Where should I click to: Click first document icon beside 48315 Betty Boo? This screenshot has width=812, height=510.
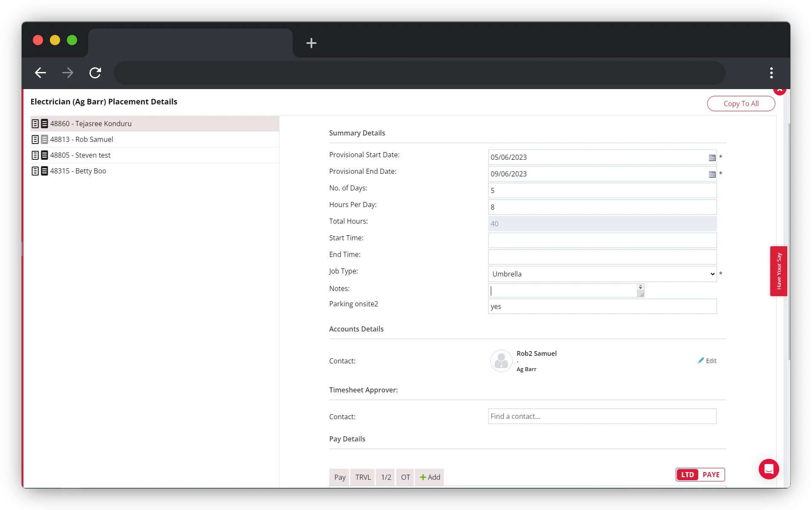(x=35, y=171)
